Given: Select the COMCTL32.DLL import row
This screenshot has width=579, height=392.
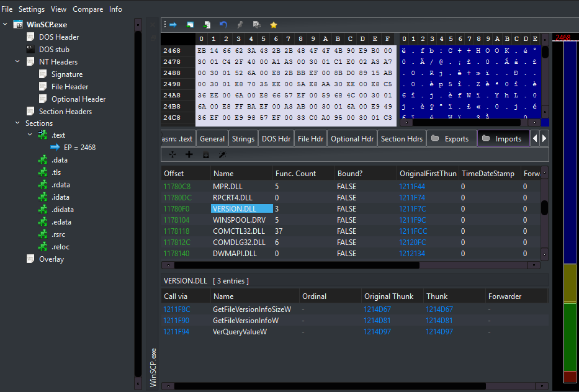Looking at the screenshot, I should pos(351,231).
